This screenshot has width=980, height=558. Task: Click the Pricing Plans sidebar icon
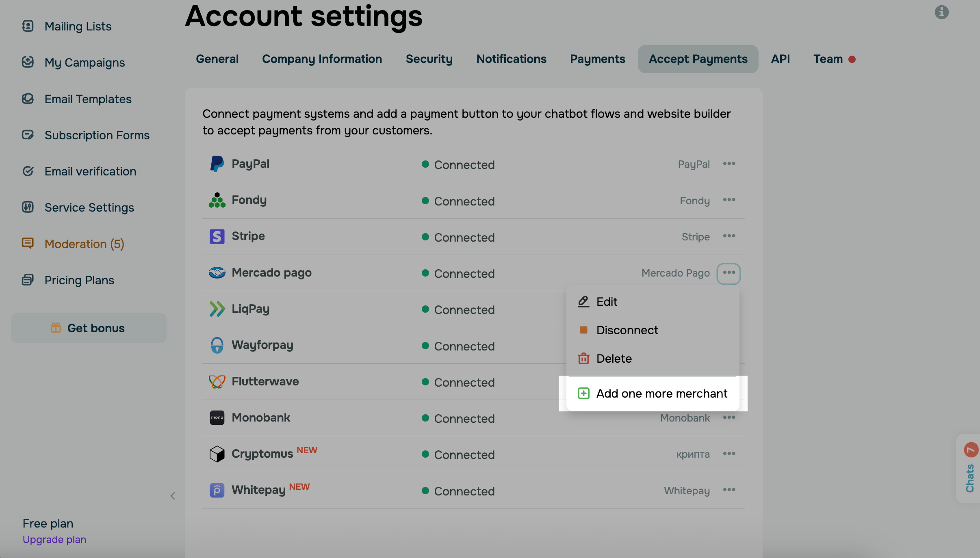[28, 280]
